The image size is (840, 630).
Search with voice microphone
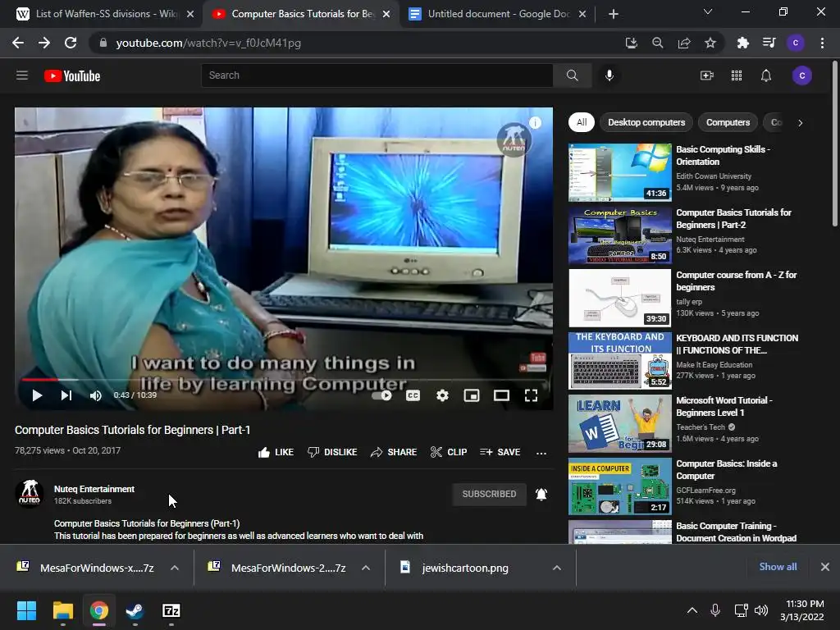[x=609, y=75]
